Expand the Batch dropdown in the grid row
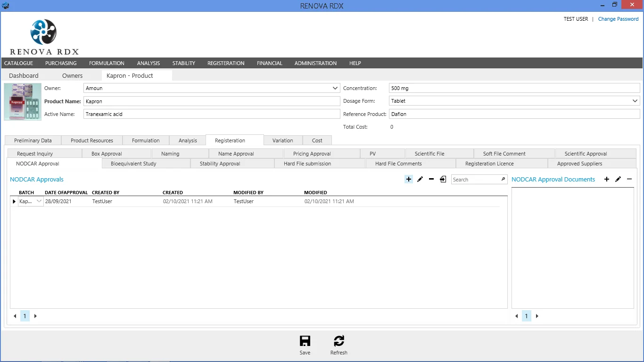 39,201
